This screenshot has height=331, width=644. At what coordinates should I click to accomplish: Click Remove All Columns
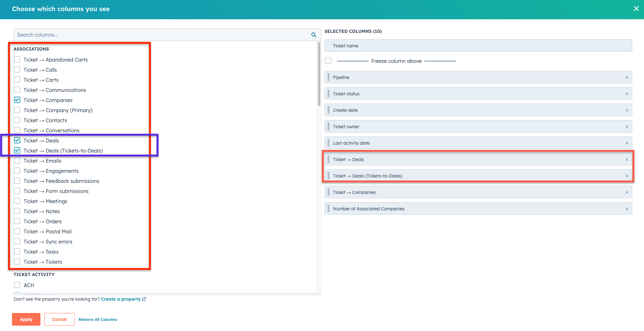[98, 319]
